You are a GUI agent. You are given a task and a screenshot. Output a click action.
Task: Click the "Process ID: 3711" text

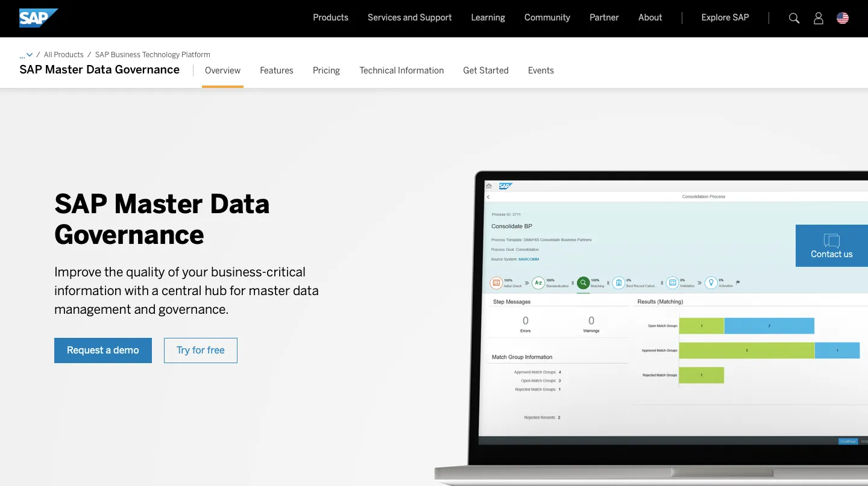click(506, 214)
